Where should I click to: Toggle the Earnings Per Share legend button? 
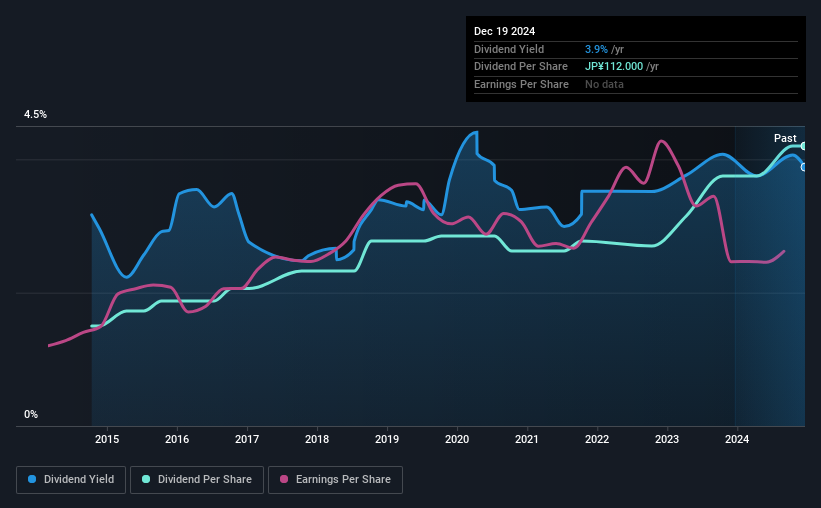coord(335,480)
